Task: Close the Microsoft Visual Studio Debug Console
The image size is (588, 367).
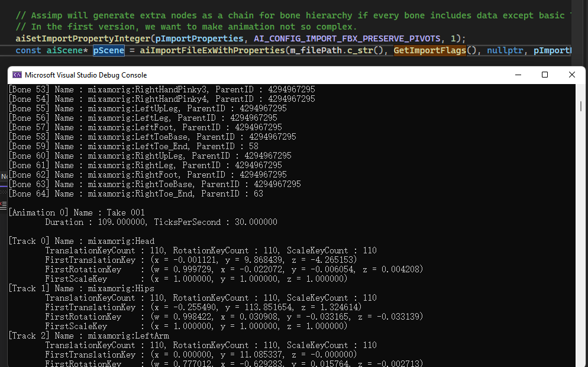Action: (571, 75)
